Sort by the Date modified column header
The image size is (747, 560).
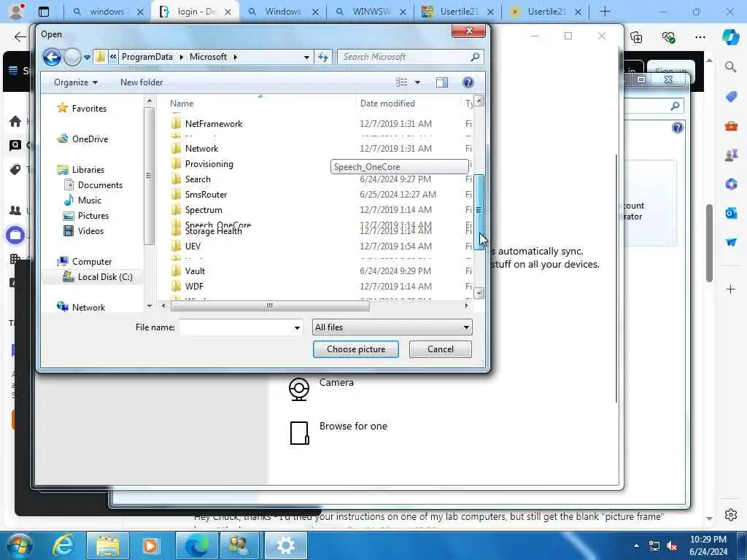(x=387, y=104)
